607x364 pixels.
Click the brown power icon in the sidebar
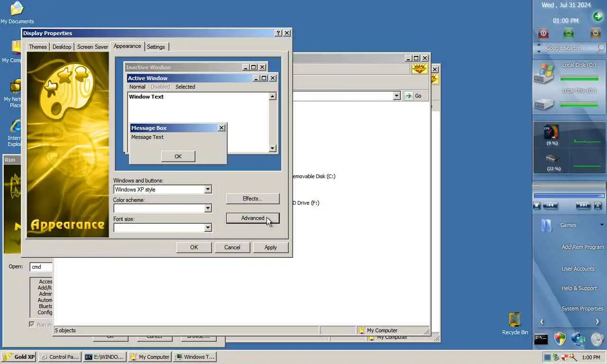tap(595, 33)
